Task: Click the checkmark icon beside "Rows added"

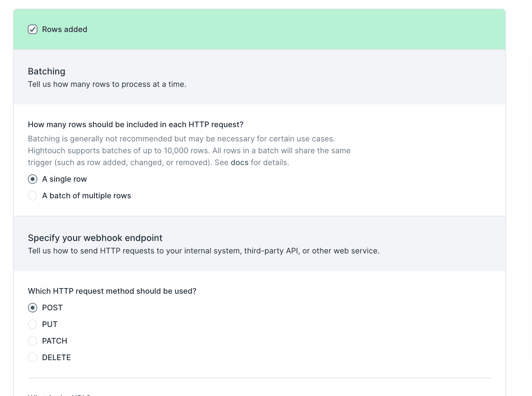Action: click(x=33, y=29)
